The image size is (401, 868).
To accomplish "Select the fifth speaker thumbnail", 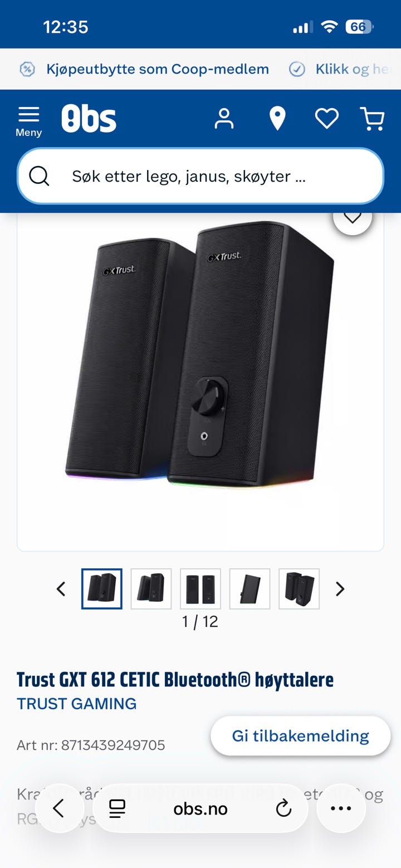I will pos(299,589).
